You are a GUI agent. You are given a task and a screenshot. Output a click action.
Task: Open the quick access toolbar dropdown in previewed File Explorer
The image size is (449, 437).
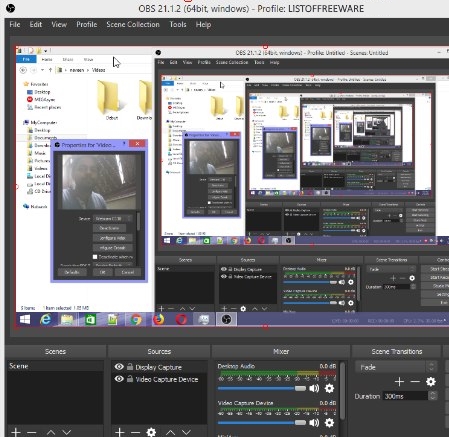pos(45,51)
